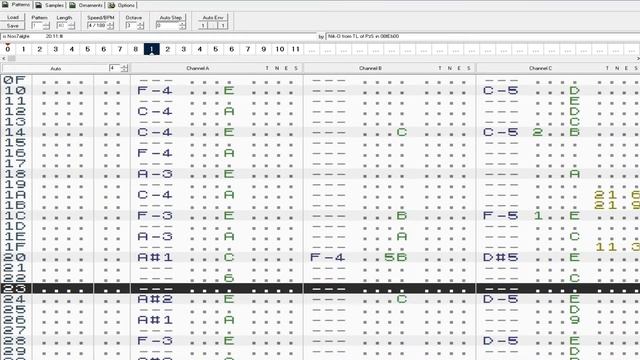Select the A#1 note on row 20

155,258
